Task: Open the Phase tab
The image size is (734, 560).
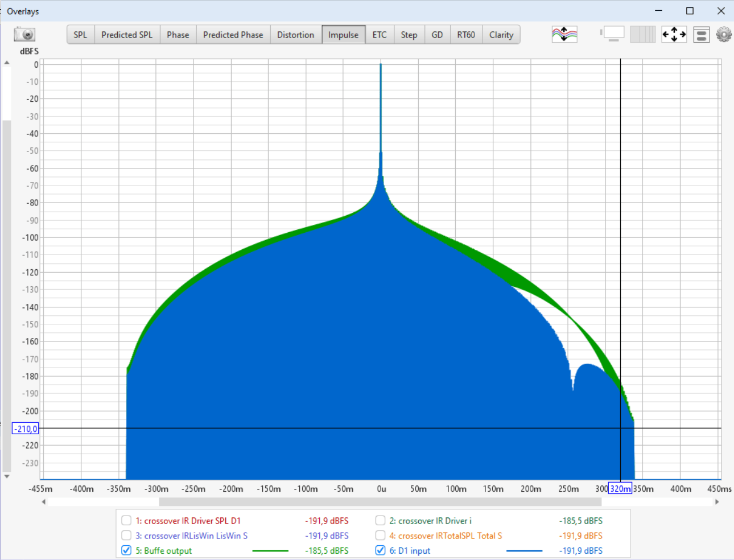Action: tap(178, 35)
